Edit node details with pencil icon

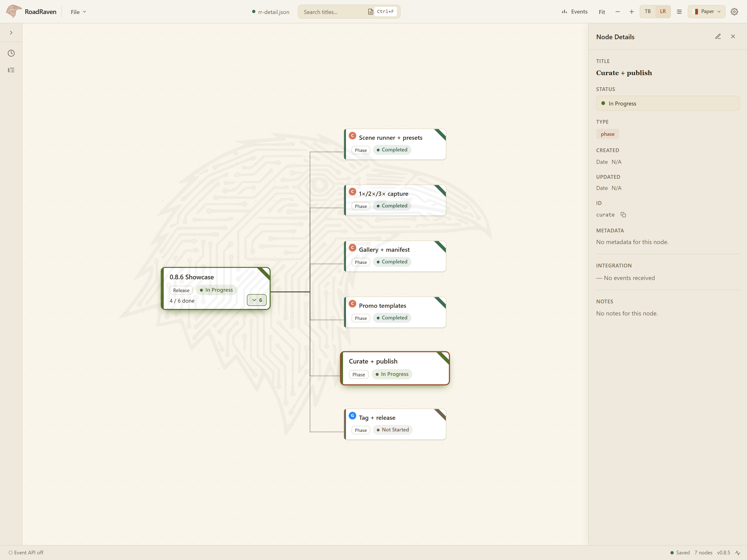click(718, 36)
